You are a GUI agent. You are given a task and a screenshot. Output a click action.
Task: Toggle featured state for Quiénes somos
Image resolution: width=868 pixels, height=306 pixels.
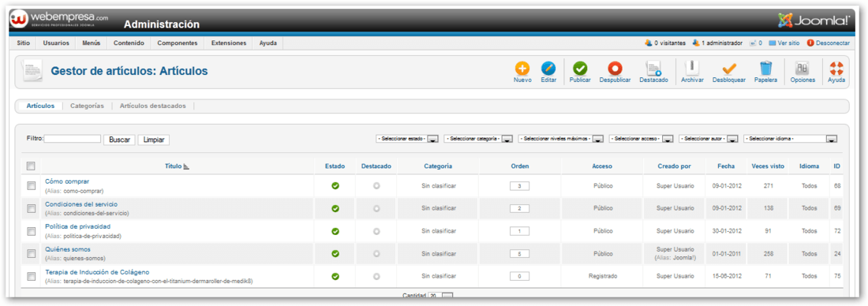(376, 253)
